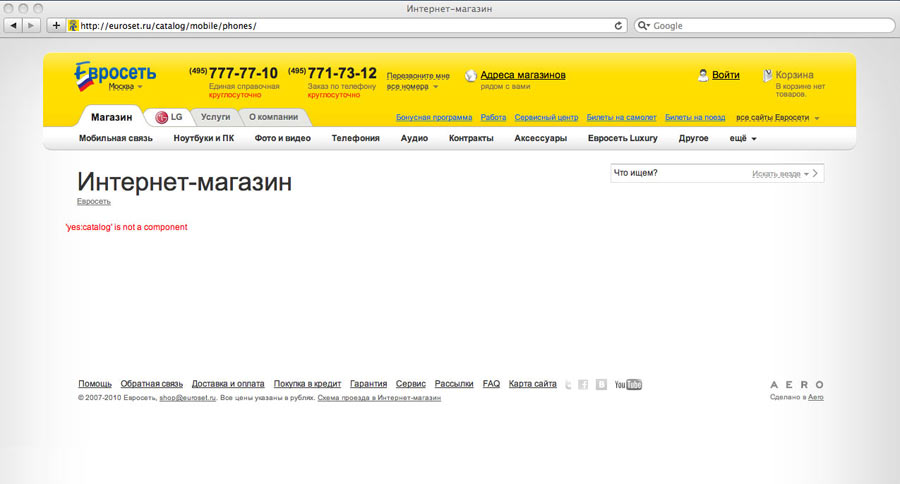
Task: Click the Евросеть logo
Action: (115, 75)
